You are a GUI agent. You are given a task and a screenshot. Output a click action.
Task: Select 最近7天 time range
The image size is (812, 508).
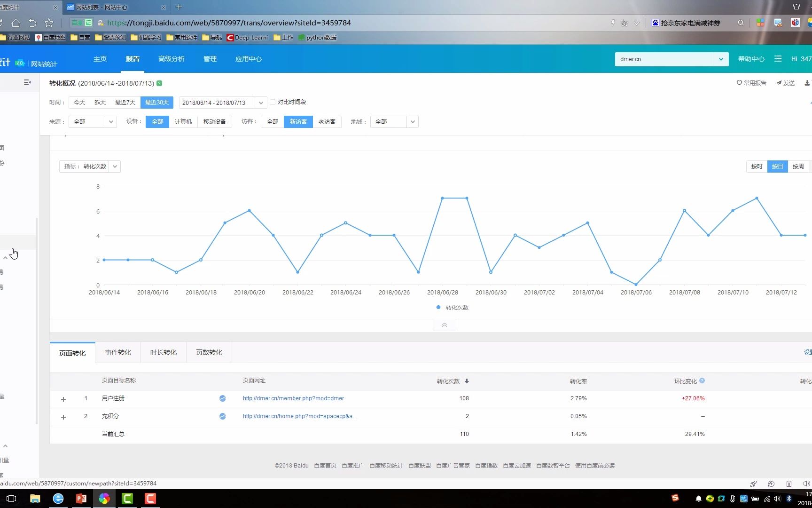click(125, 102)
